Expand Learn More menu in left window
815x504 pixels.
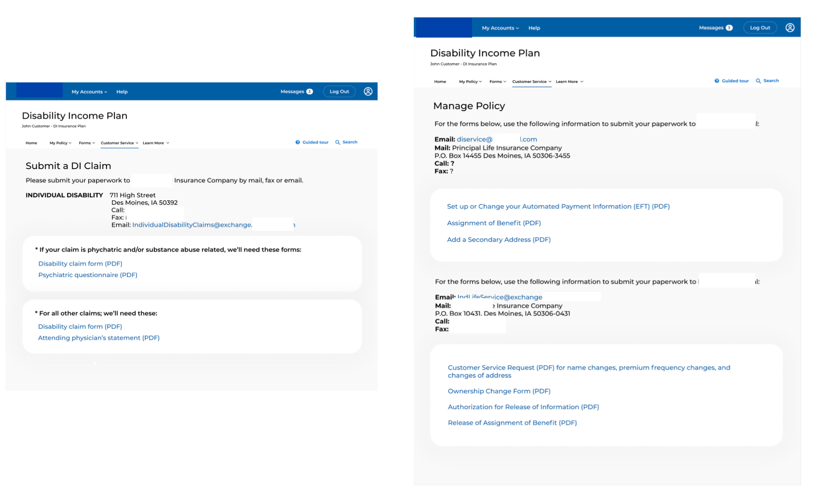coord(156,143)
